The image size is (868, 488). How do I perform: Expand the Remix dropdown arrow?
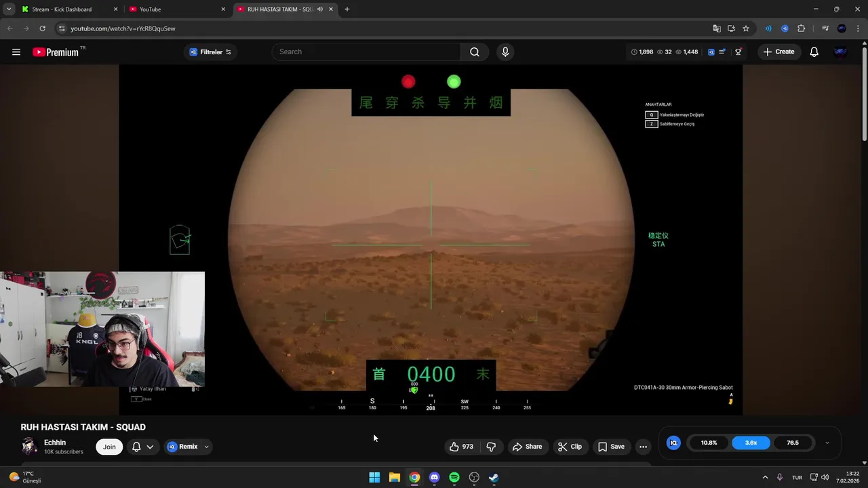coord(206,447)
